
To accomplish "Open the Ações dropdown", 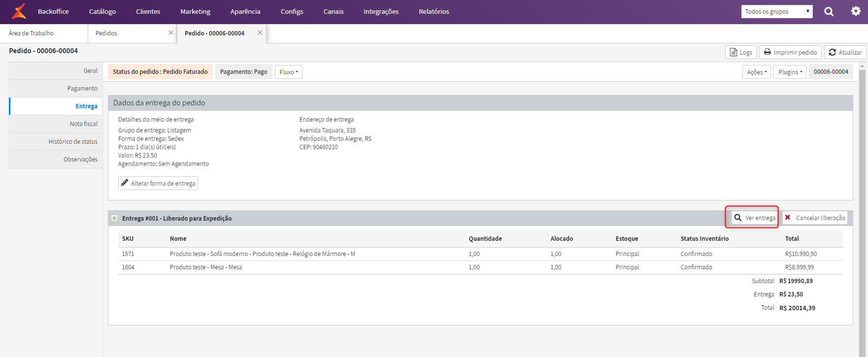I will pos(757,72).
